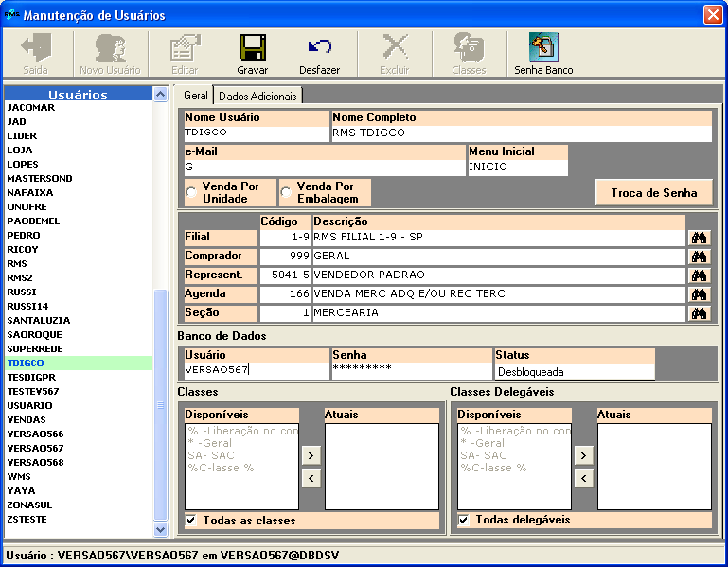Viewport: 728px width, 567px height.
Task: Switch to the Dados Adicionais tab
Action: point(257,97)
